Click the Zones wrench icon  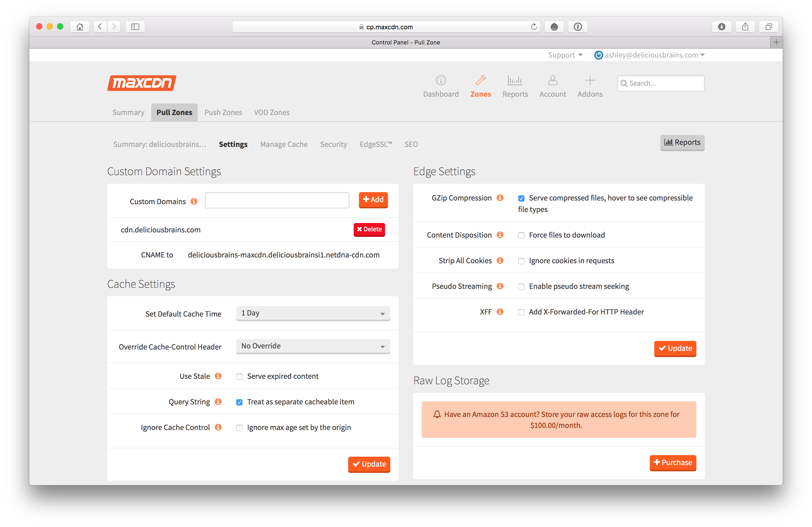point(480,81)
